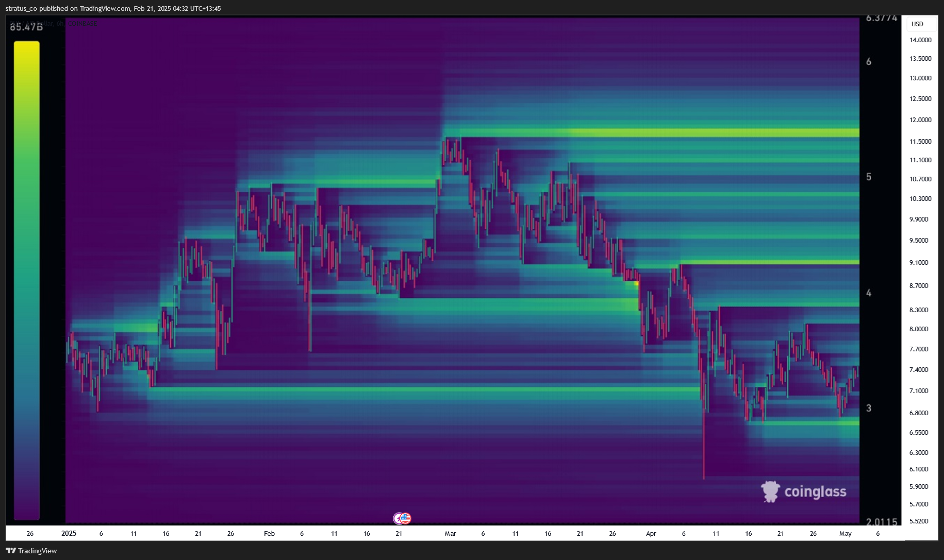Open the USD currency selector on price axis
Image resolution: width=944 pixels, height=560 pixels.
click(x=921, y=24)
